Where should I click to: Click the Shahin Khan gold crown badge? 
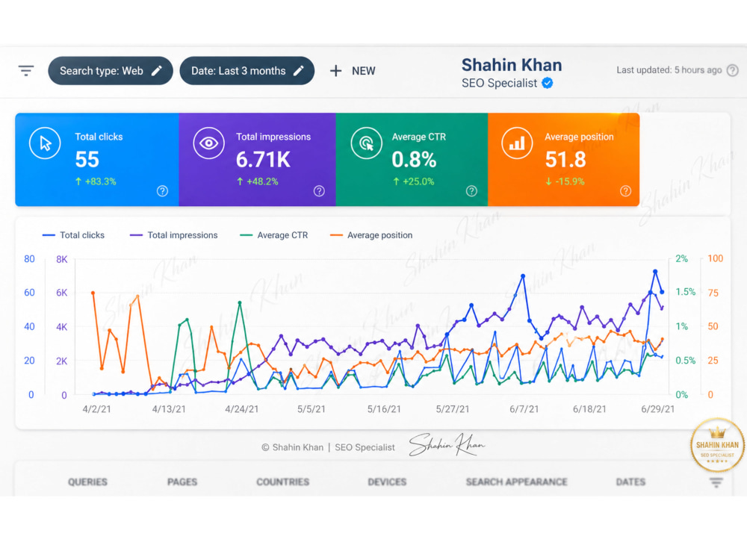point(717,445)
